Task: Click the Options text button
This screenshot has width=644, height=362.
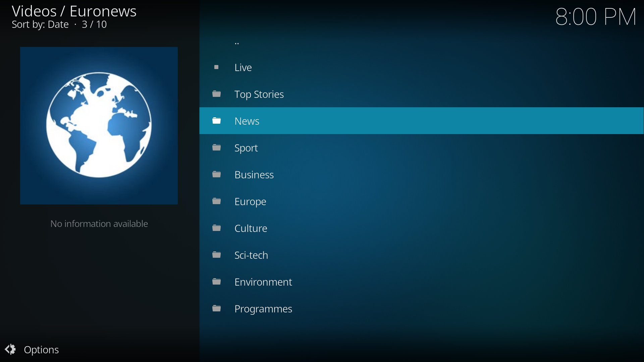Action: (x=41, y=350)
